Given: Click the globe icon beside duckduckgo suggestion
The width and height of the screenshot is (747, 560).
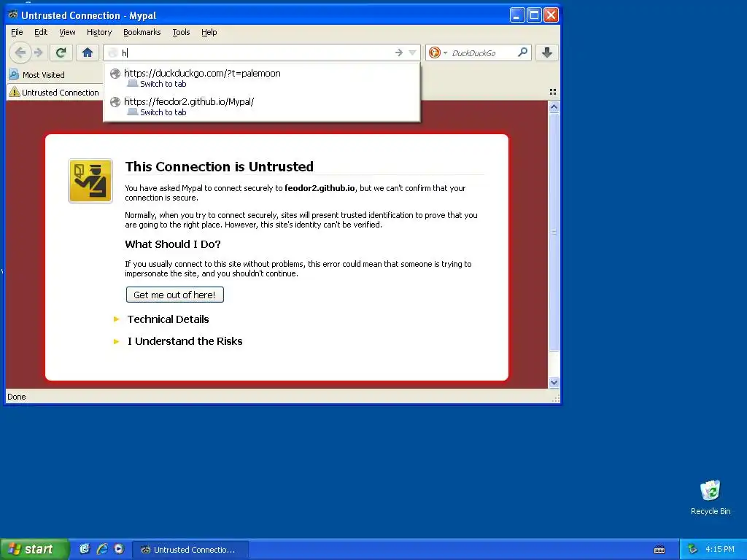Looking at the screenshot, I should [115, 74].
